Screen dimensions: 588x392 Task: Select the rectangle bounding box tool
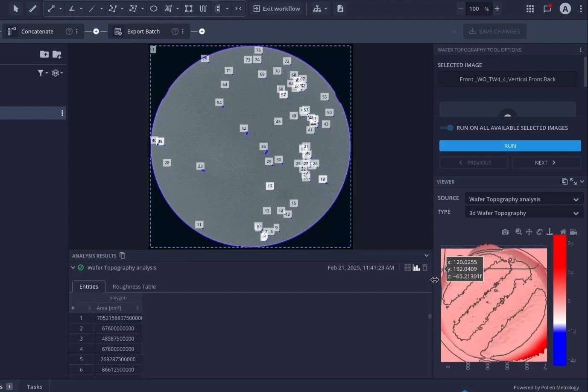point(189,9)
